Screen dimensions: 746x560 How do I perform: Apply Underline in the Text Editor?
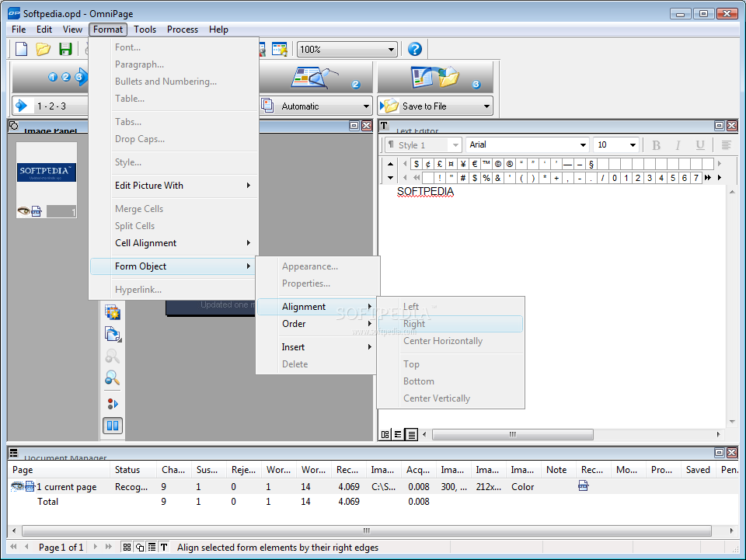pos(700,145)
